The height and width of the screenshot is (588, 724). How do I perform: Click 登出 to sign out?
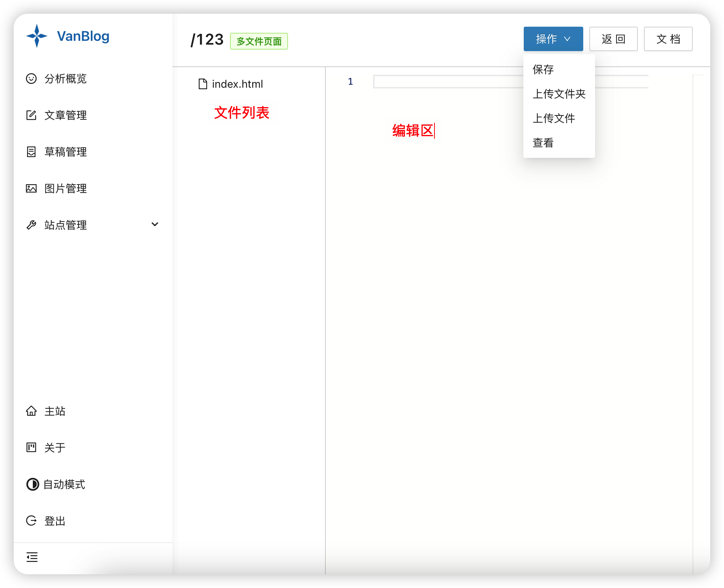click(x=55, y=521)
